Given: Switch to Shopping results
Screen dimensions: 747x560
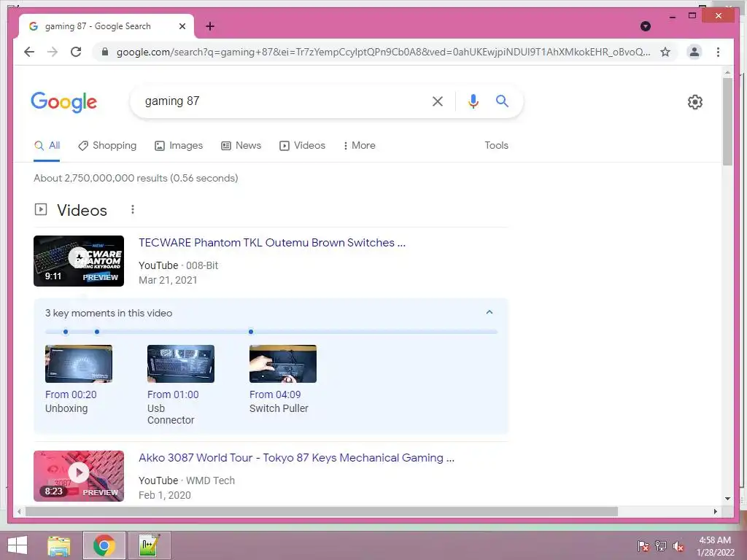Looking at the screenshot, I should [107, 145].
